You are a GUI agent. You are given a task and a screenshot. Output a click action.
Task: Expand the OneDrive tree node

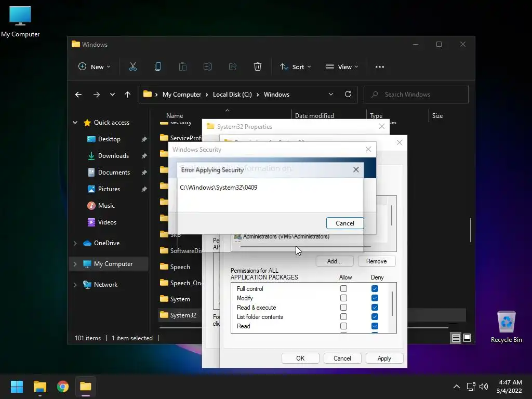click(75, 243)
